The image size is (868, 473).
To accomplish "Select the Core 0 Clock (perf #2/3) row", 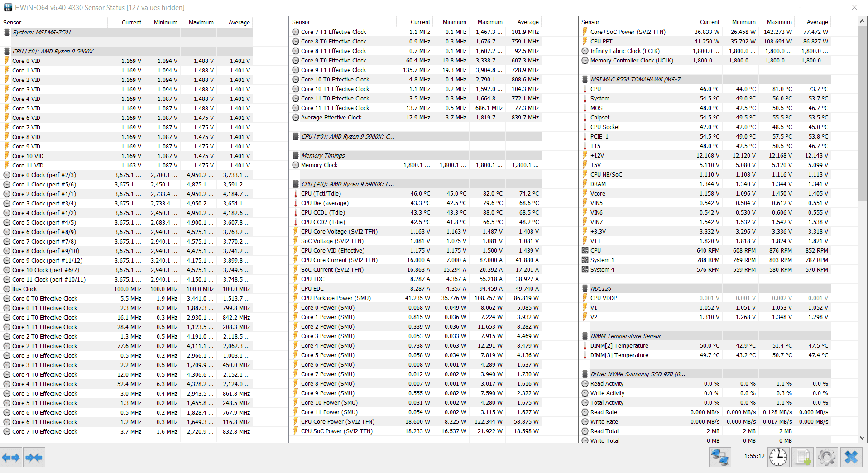I will pyautogui.click(x=127, y=175).
